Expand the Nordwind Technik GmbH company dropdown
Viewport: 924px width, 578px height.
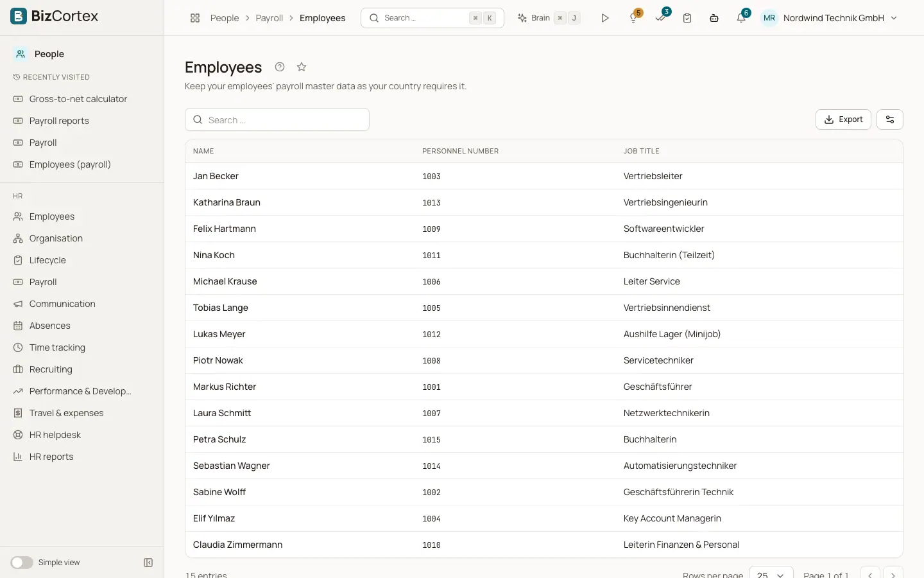point(841,18)
